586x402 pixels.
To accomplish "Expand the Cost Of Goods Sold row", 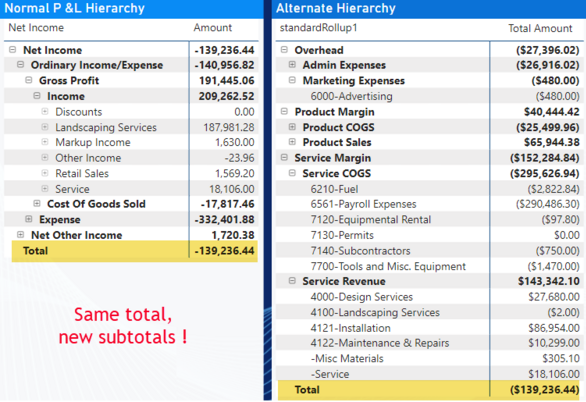I will coord(37,203).
